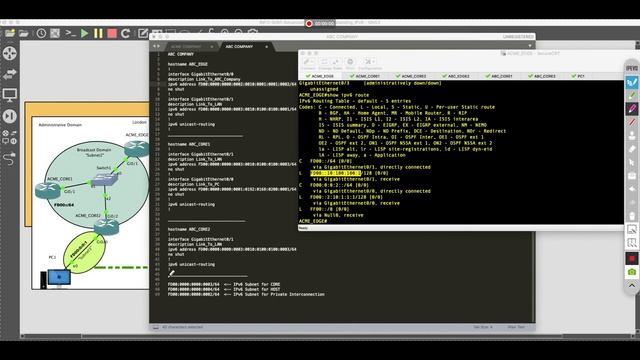Click the ACME_CORE2 router in the topology
This screenshot has width=640, height=360.
106,227
